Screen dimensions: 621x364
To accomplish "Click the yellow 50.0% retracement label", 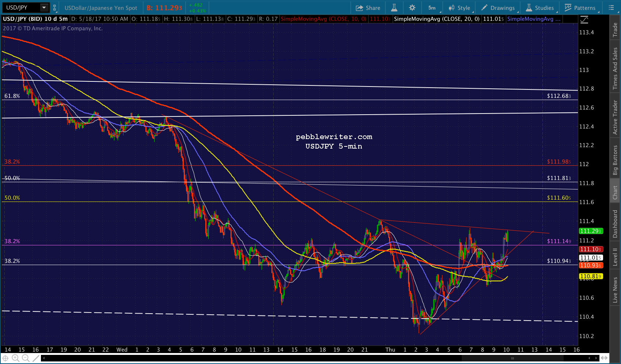I will tap(12, 198).
